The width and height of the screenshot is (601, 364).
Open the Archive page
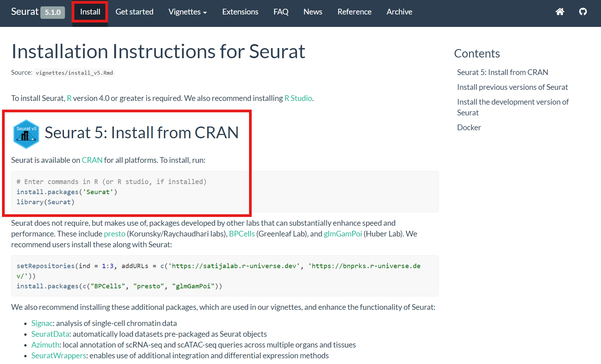(399, 12)
